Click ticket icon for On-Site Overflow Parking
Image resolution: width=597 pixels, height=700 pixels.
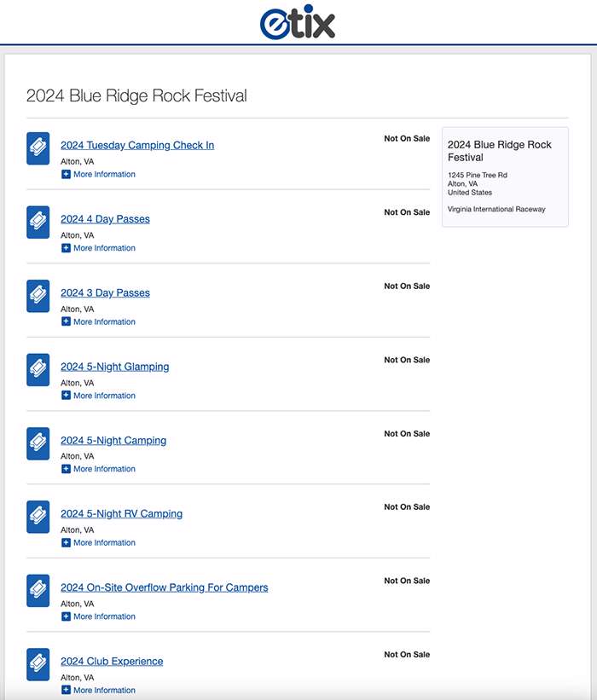click(38, 591)
